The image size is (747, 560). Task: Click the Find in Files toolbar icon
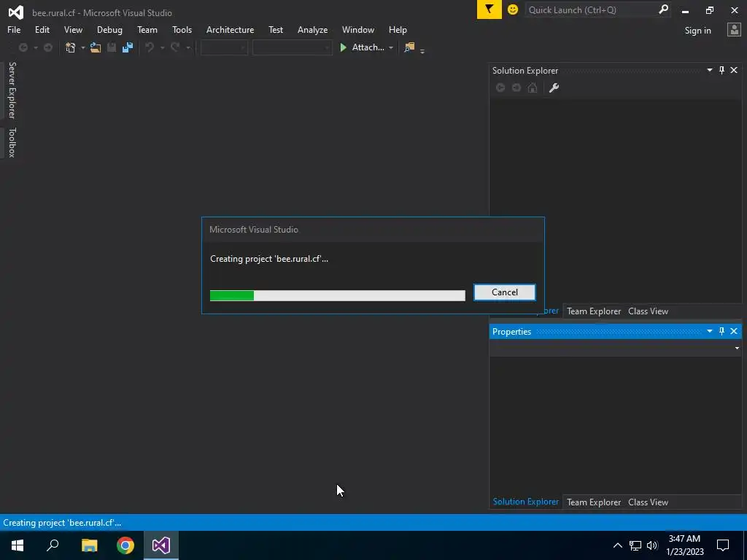point(409,47)
